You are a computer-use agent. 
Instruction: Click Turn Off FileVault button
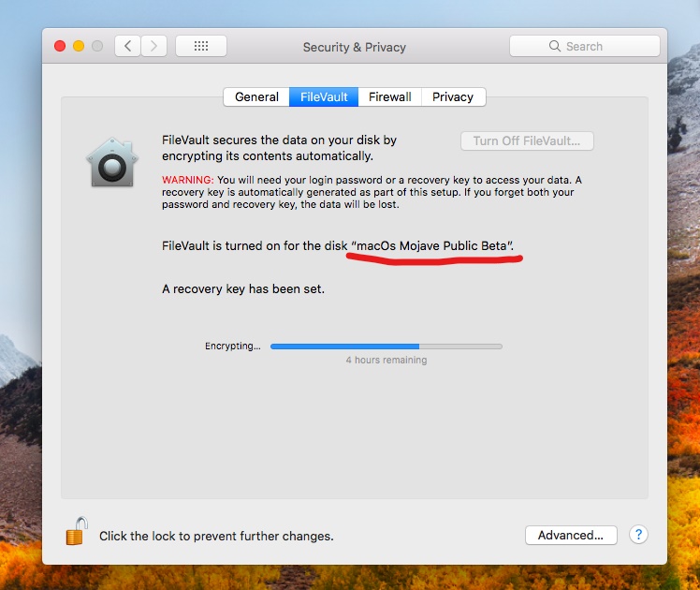click(x=527, y=141)
